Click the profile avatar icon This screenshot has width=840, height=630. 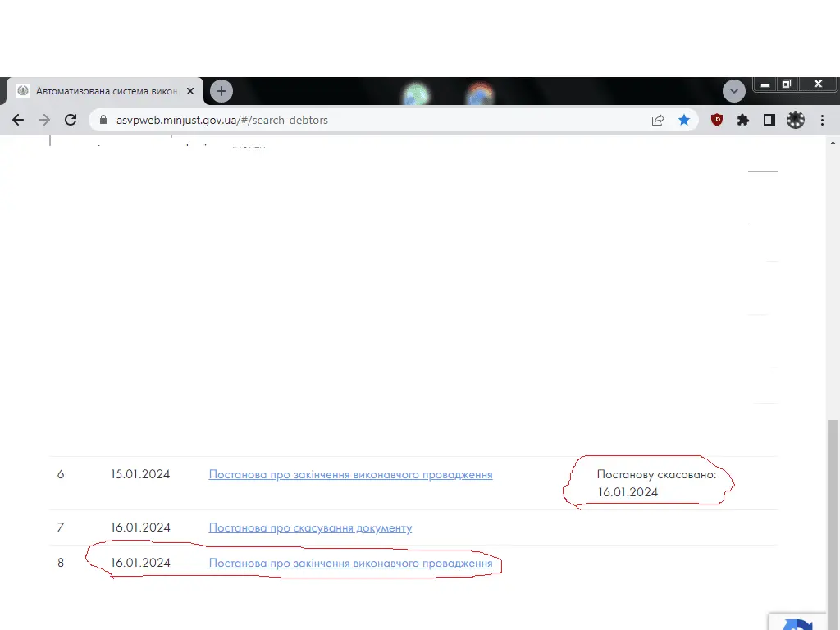[x=796, y=120]
